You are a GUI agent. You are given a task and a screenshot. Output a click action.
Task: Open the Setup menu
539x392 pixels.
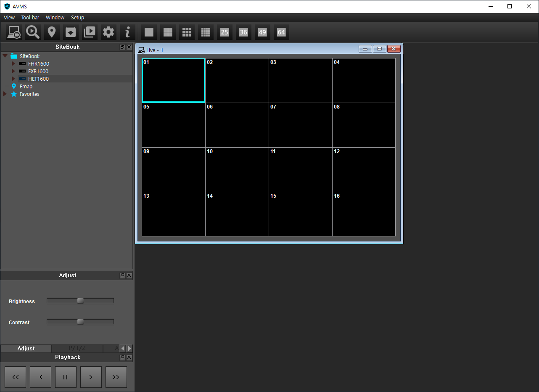(x=77, y=18)
